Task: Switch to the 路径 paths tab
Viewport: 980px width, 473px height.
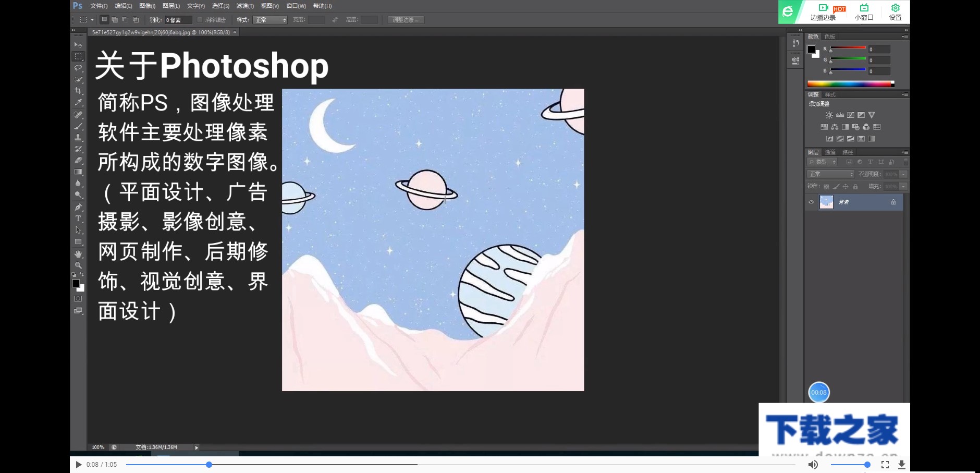Action: 848,152
